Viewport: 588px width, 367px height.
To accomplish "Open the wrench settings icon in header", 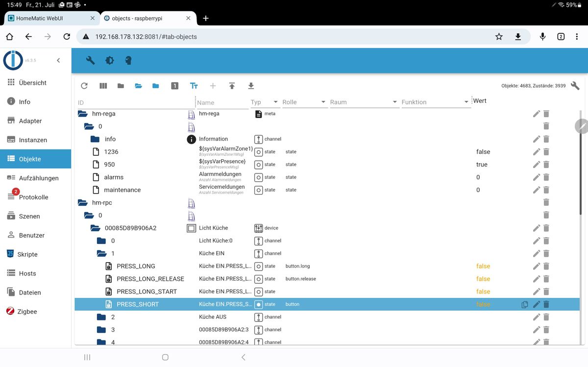I will 90,60.
